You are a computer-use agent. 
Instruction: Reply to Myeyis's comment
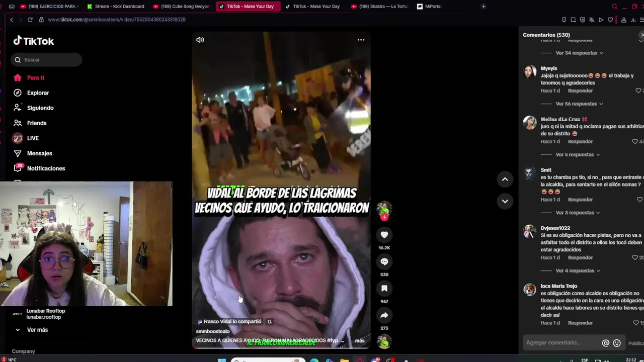pyautogui.click(x=580, y=90)
